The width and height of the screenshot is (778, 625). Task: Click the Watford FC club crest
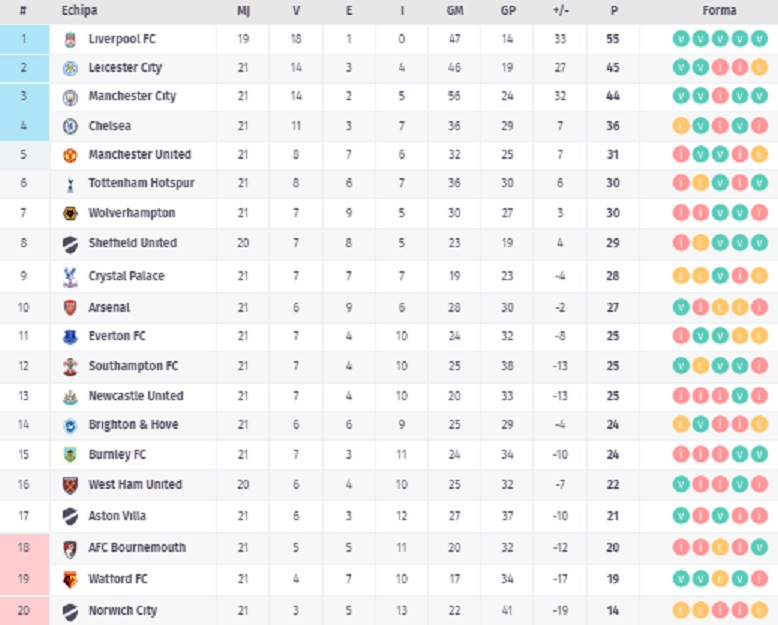(x=69, y=579)
